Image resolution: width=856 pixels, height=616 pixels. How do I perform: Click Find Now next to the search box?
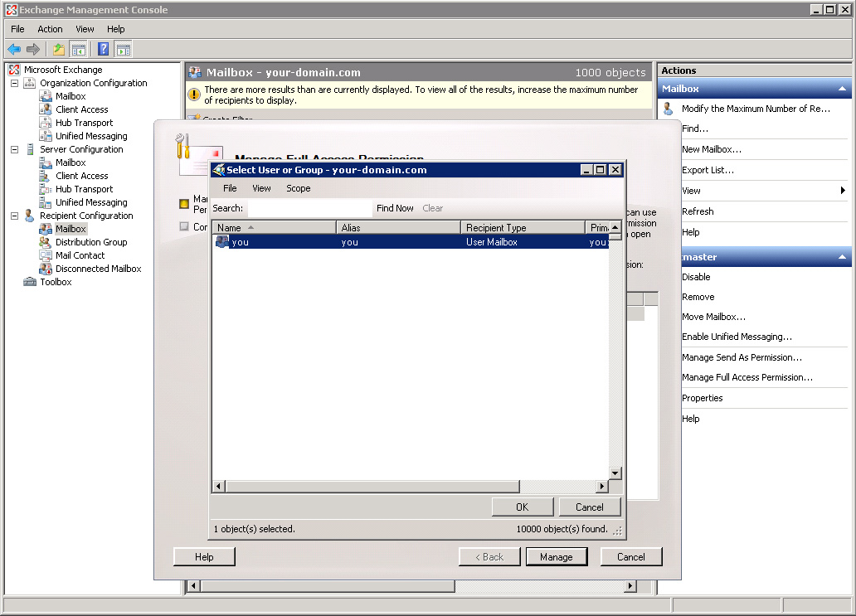click(395, 208)
